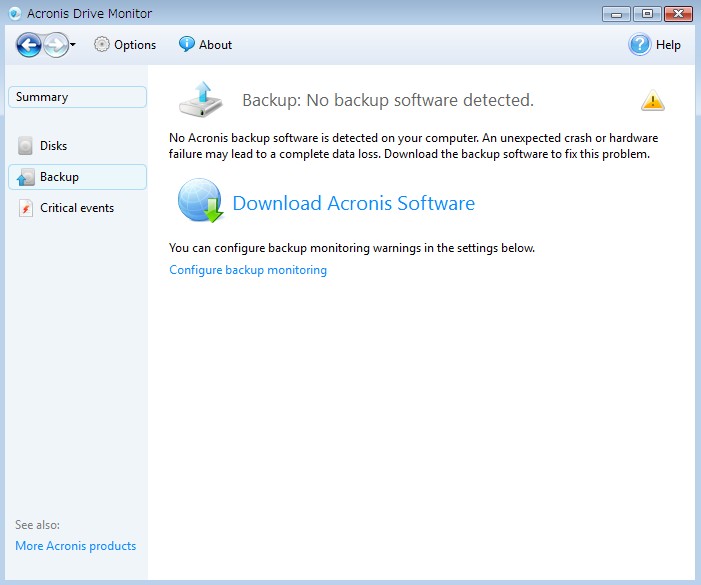
Task: Click the blue Back arrow button
Action: [29, 45]
